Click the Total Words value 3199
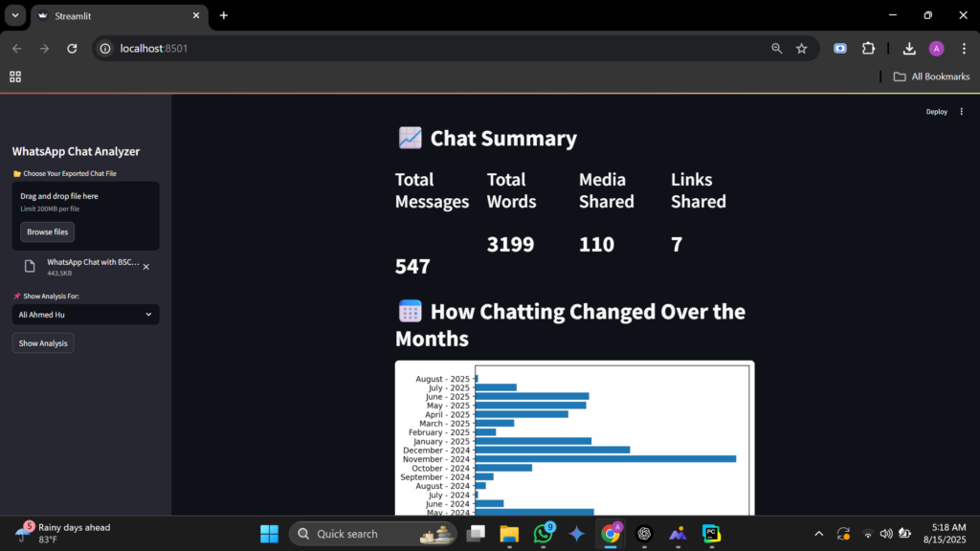Viewport: 980px width, 551px height. pos(511,244)
